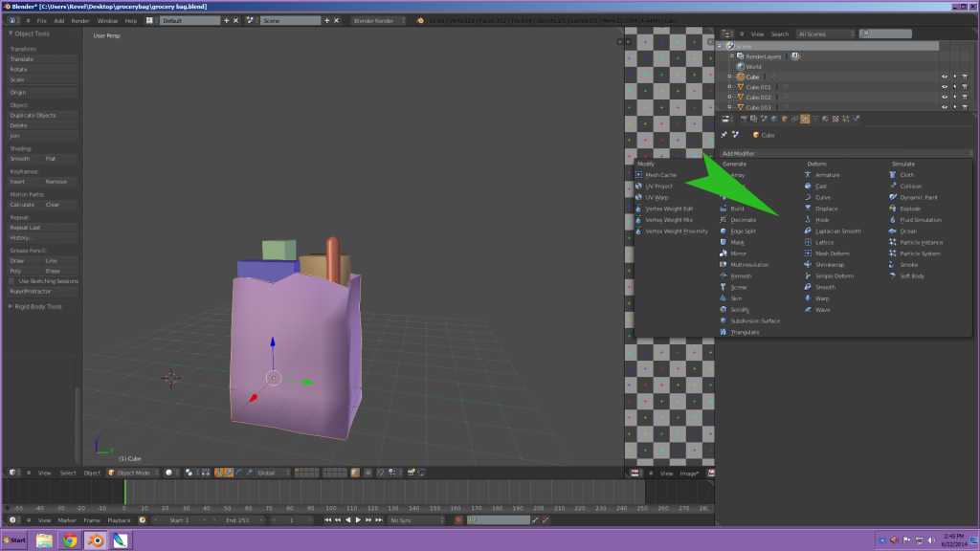Click the Play animation button in timeline
980x551 pixels.
click(x=358, y=519)
